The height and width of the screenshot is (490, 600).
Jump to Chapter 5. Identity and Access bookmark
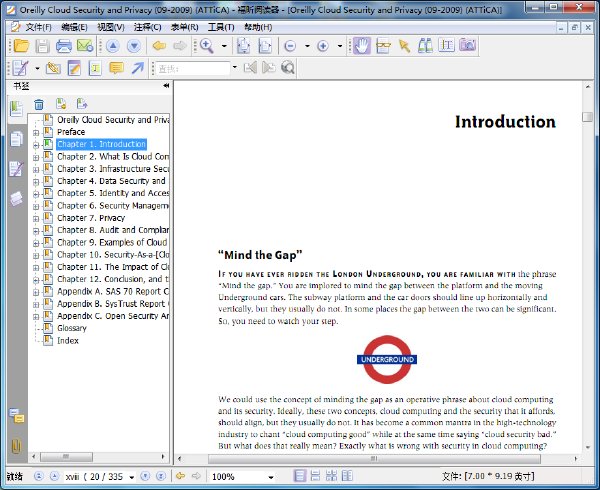[x=113, y=193]
